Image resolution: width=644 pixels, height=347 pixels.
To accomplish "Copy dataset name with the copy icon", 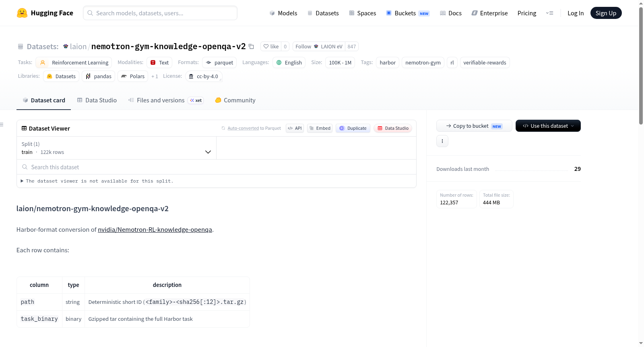I will tap(251, 46).
